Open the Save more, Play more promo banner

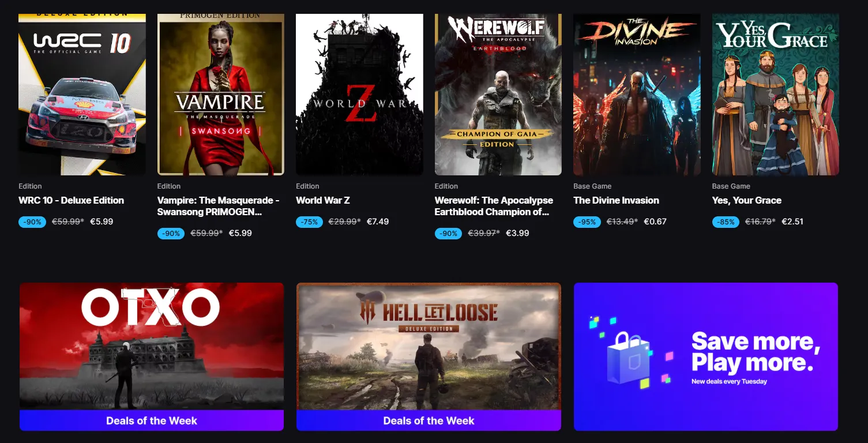(706, 356)
